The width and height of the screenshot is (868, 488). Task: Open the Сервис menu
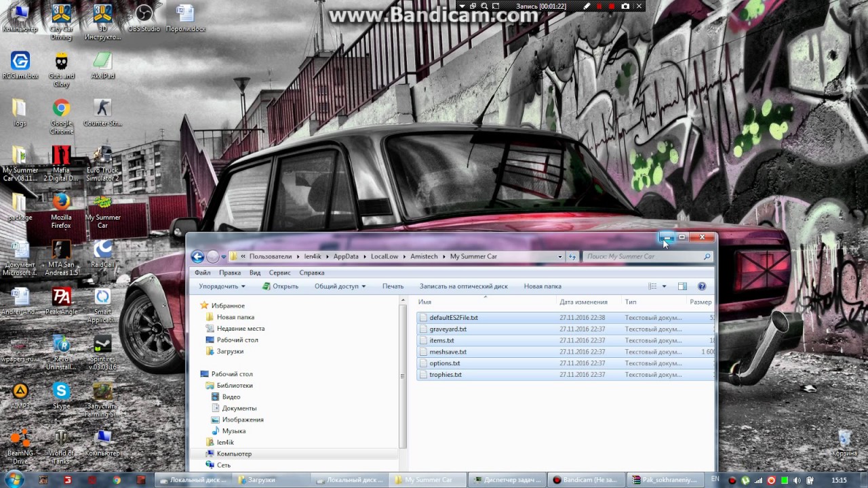[279, 272]
